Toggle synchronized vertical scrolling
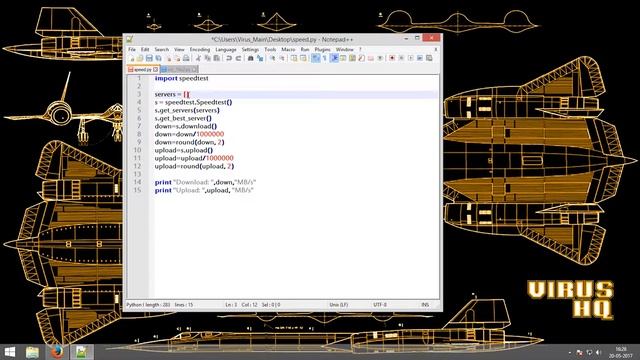This screenshot has width=640, height=360. coord(295,58)
